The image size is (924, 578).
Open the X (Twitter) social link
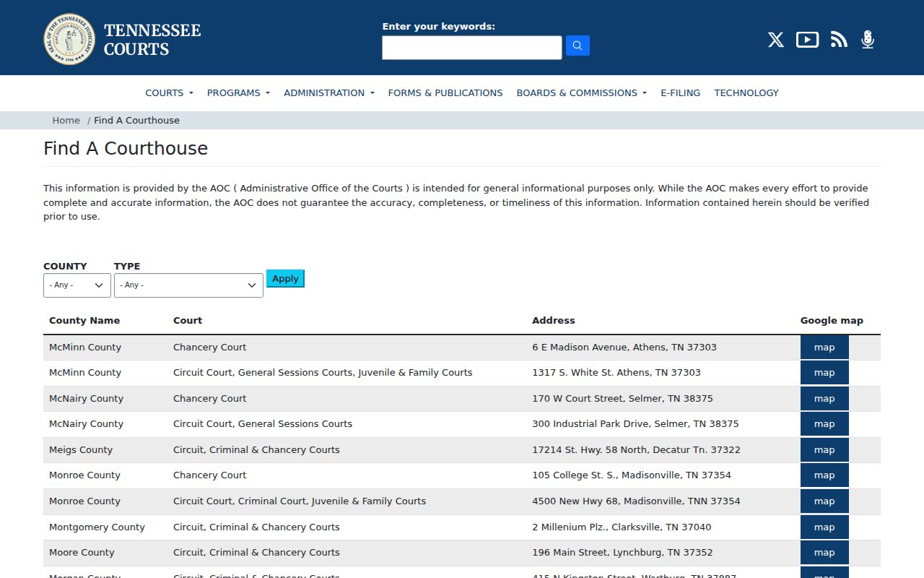tap(776, 40)
